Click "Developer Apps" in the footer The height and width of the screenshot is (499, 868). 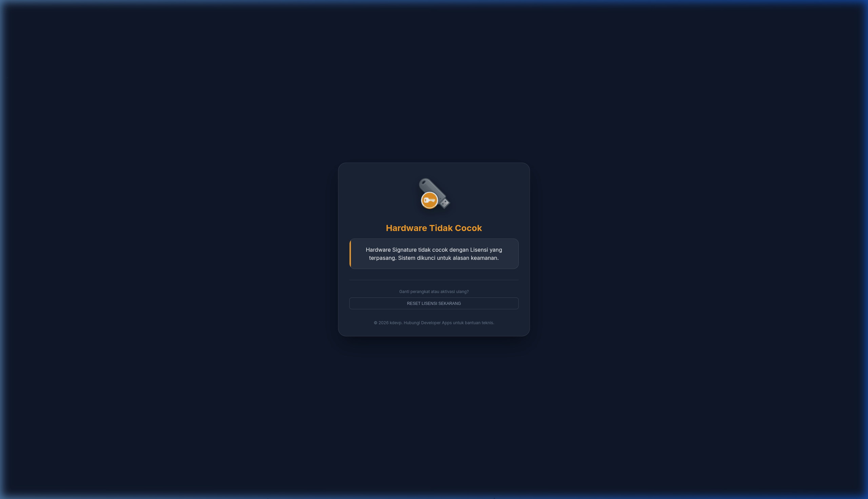coord(436,323)
